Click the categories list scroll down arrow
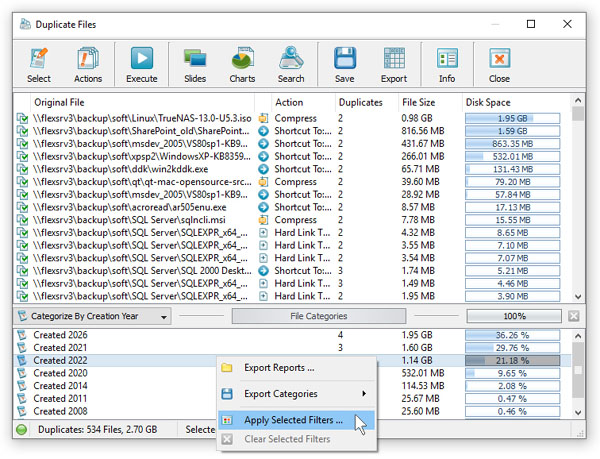The width and height of the screenshot is (600, 459). (578, 412)
